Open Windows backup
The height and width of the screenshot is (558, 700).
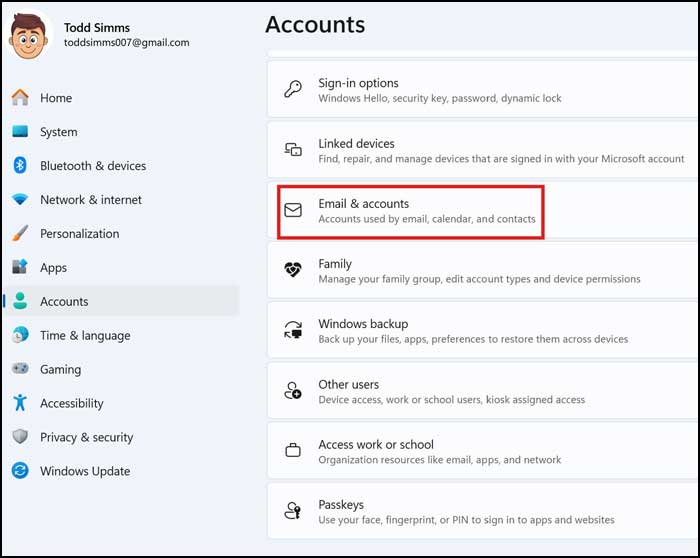pos(483,330)
